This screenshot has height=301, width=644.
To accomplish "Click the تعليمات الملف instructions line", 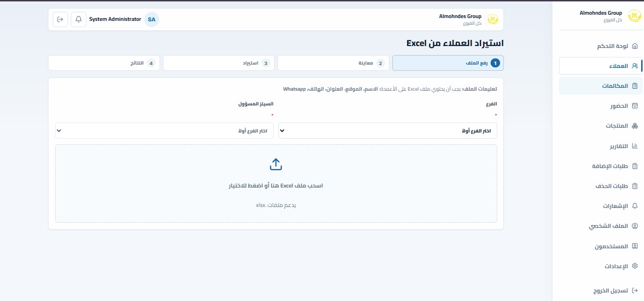I will pyautogui.click(x=390, y=89).
